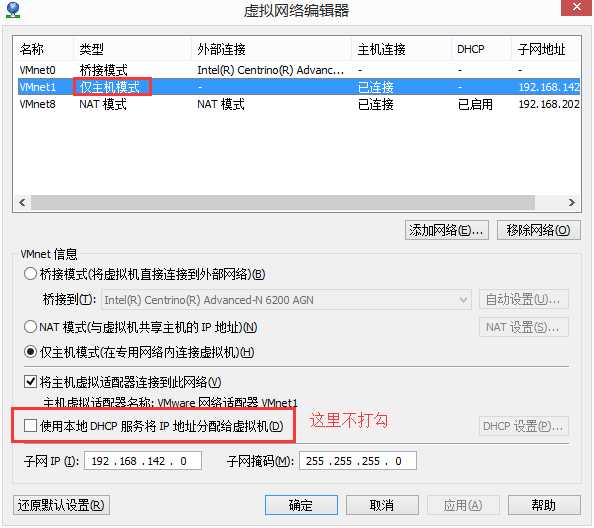Click the 主机连接 column header
The height and width of the screenshot is (528, 594).
click(402, 49)
